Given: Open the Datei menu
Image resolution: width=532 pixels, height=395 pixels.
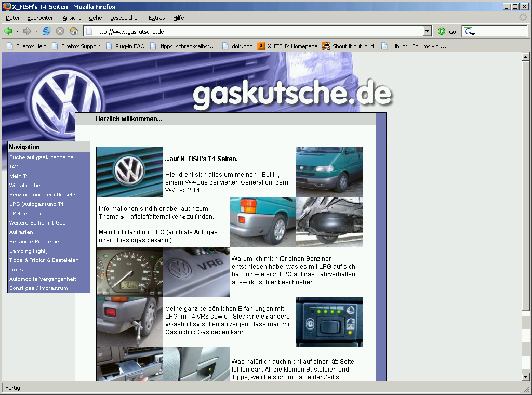Looking at the screenshot, I should (12, 18).
